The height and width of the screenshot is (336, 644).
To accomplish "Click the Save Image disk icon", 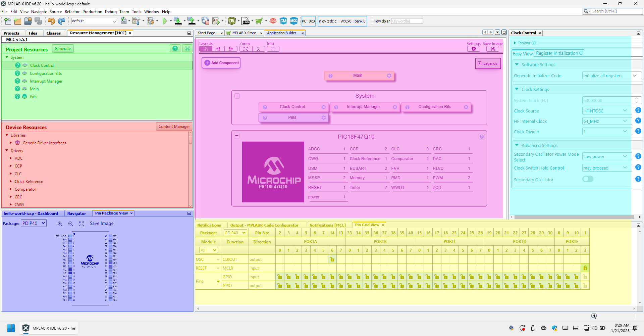I will pyautogui.click(x=493, y=49).
